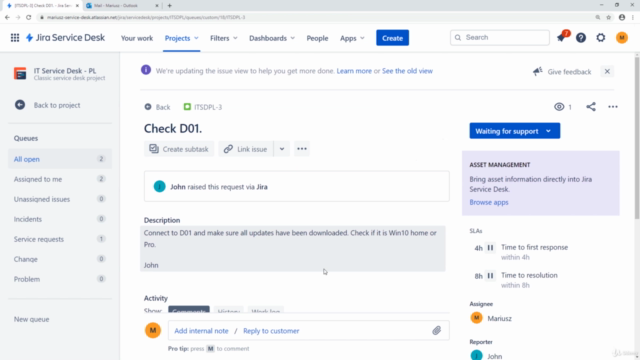Click the Mariusz assignee avatar
The width and height of the screenshot is (640, 360).
click(476, 318)
